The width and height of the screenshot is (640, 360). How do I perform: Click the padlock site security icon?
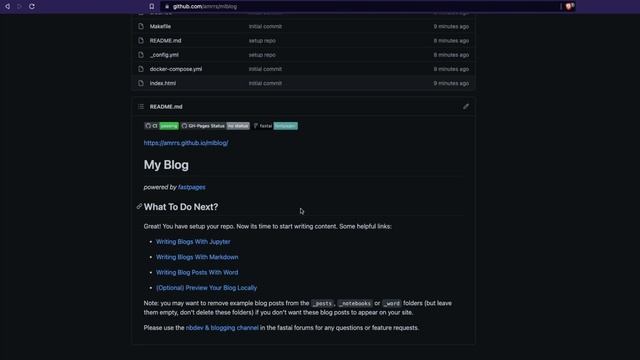coord(167,7)
